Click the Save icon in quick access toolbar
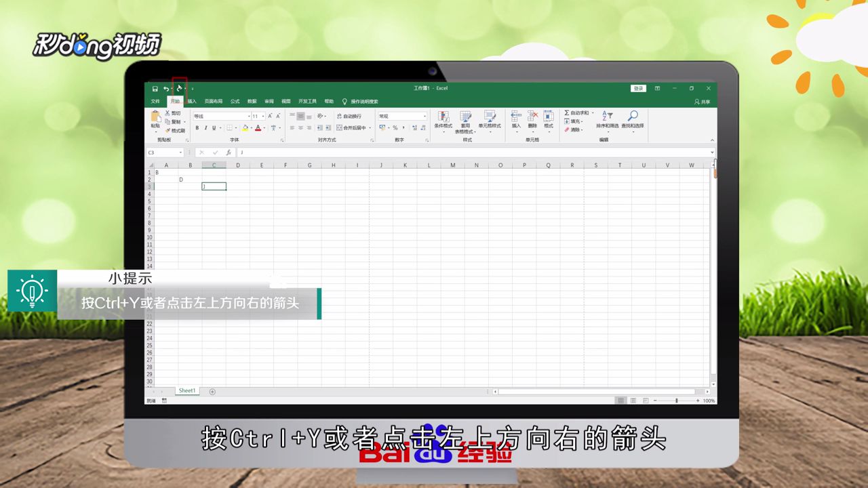 point(155,89)
